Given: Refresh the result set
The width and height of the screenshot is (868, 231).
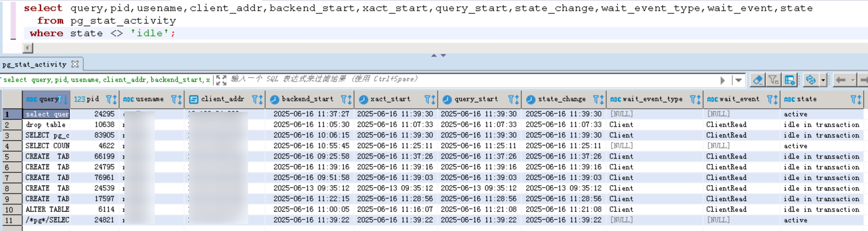Looking at the screenshot, I should [x=810, y=80].
